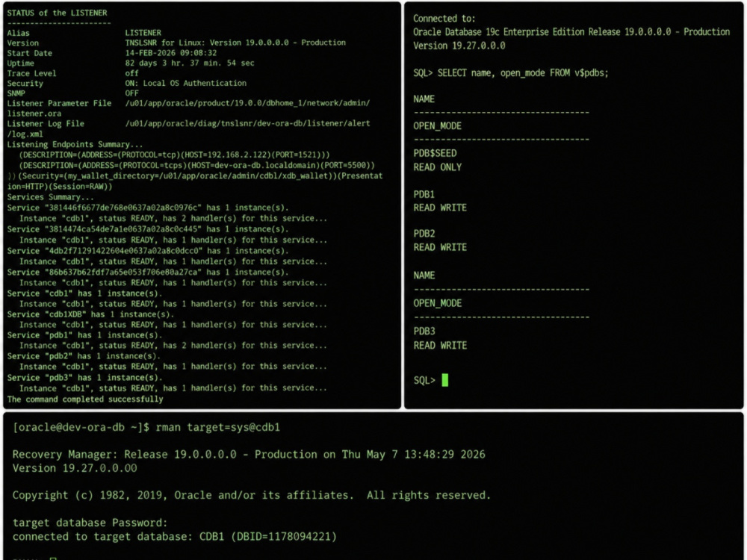The image size is (747, 560).
Task: Click the Service "cdb1XDB" line
Action: pyautogui.click(x=90, y=314)
